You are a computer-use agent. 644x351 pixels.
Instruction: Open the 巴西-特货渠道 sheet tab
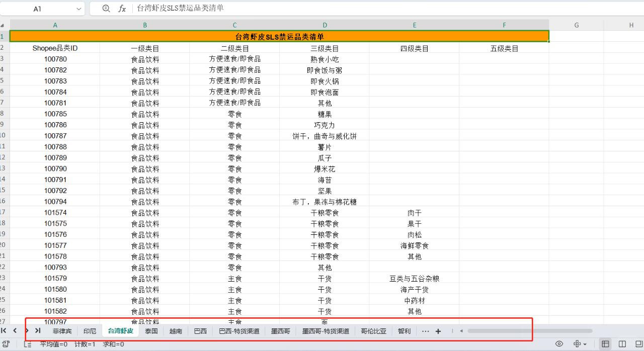point(239,331)
